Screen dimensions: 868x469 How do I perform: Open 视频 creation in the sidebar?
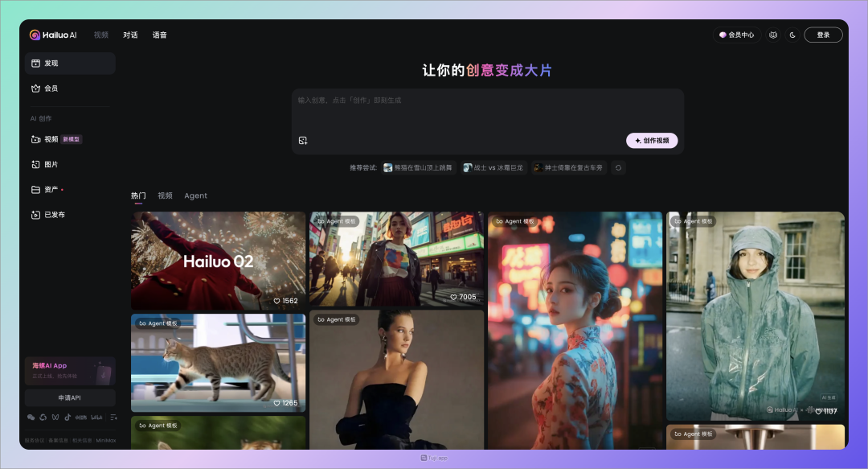click(x=70, y=139)
